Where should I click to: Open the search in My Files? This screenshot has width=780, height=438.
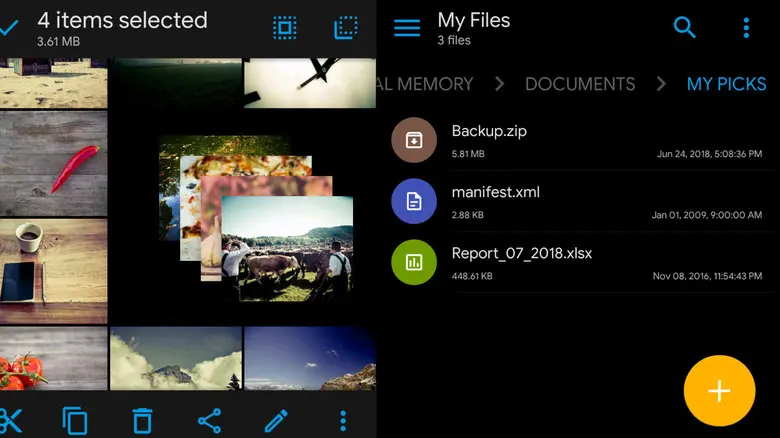pos(685,27)
